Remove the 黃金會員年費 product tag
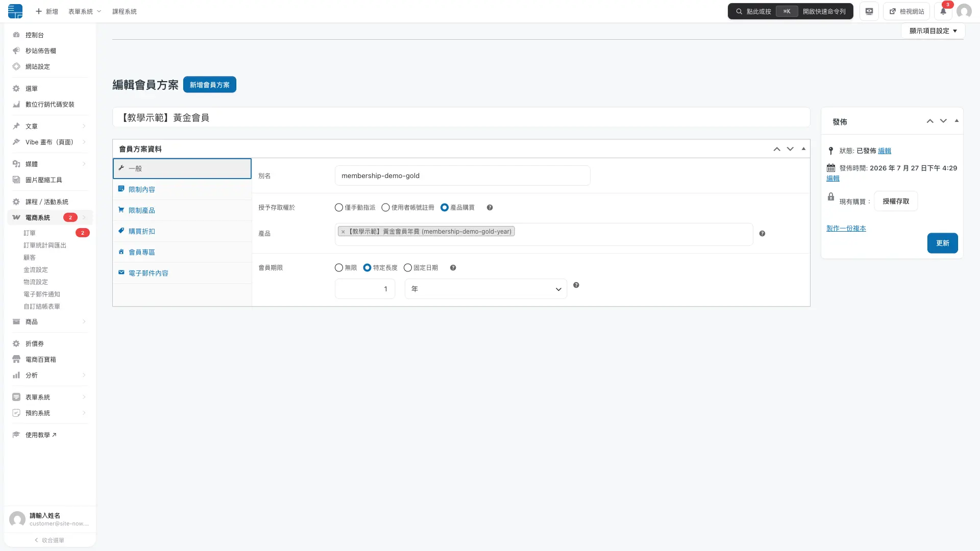Screen dimensions: 980x551 point(343,232)
